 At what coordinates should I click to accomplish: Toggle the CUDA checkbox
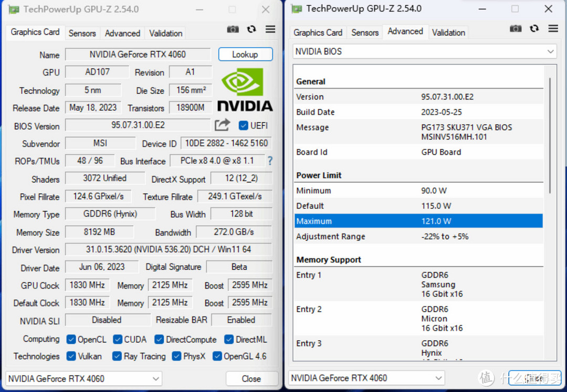coord(118,340)
